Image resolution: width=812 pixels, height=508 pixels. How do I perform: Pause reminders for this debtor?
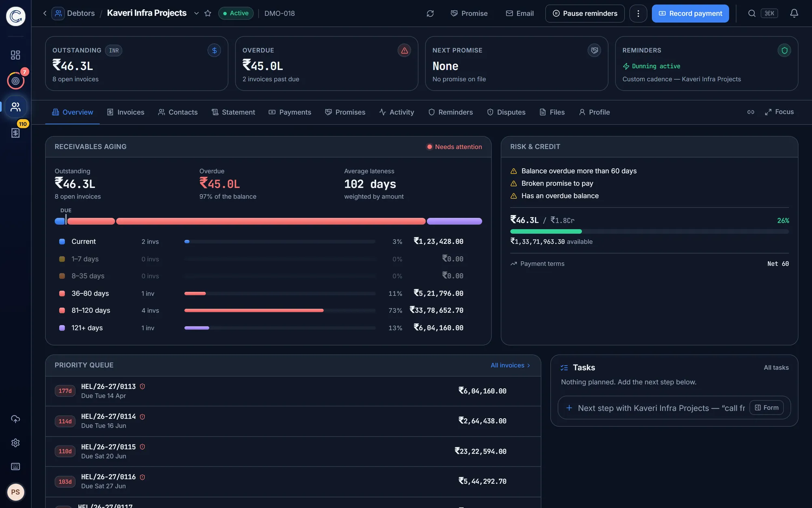tap(585, 13)
